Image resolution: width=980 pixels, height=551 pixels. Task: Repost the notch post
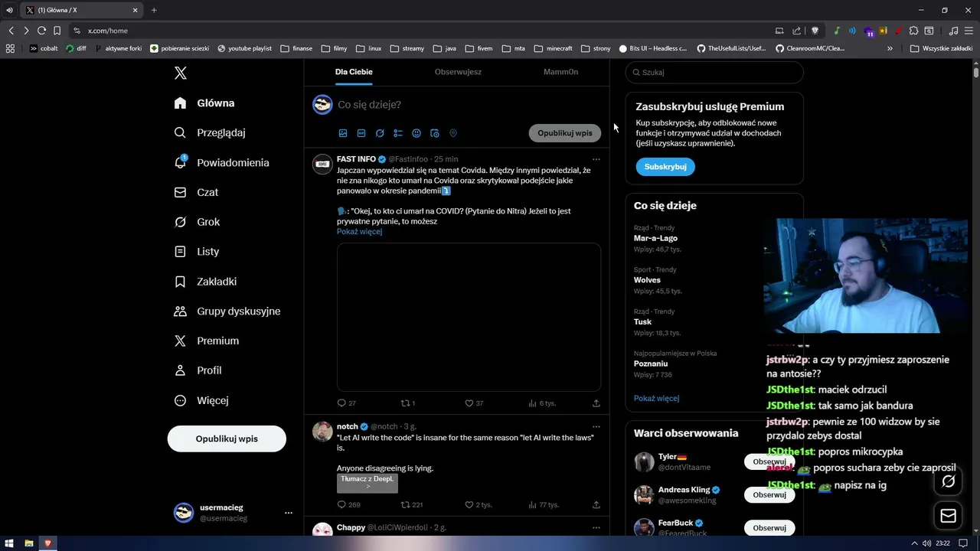pyautogui.click(x=412, y=505)
